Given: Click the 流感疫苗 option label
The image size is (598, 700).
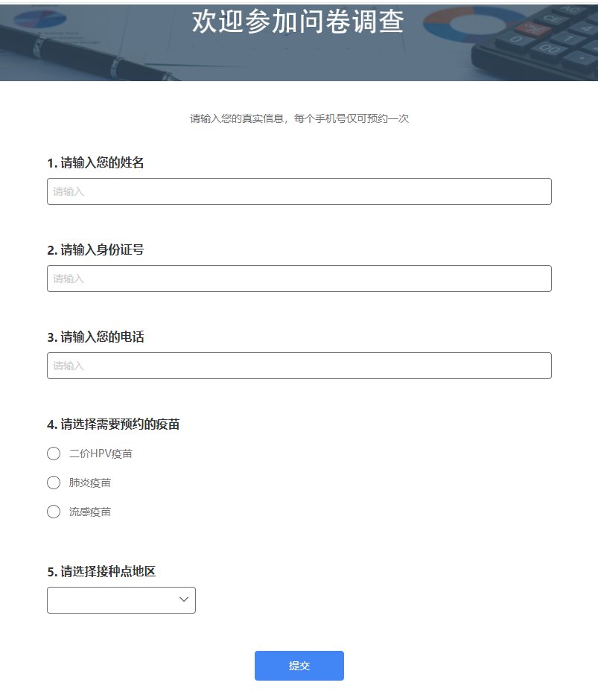Looking at the screenshot, I should 90,512.
